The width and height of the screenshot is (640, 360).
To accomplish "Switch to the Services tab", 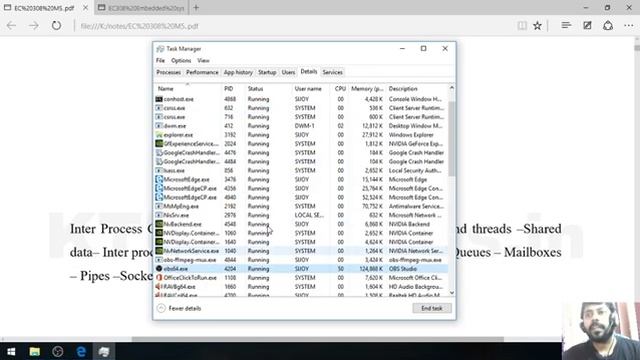I will click(x=332, y=72).
